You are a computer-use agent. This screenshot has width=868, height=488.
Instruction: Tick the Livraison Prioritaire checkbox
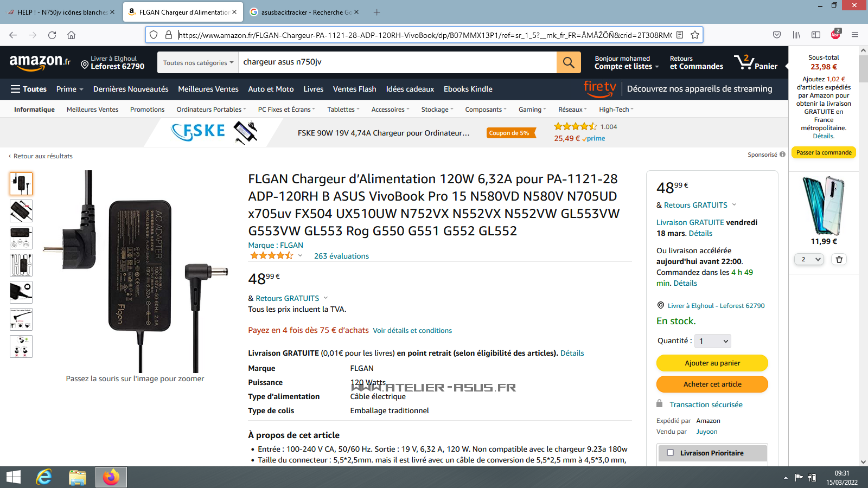pyautogui.click(x=670, y=453)
